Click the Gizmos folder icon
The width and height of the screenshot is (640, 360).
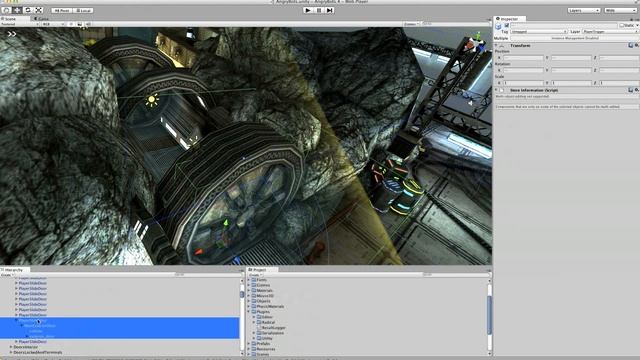point(254,285)
